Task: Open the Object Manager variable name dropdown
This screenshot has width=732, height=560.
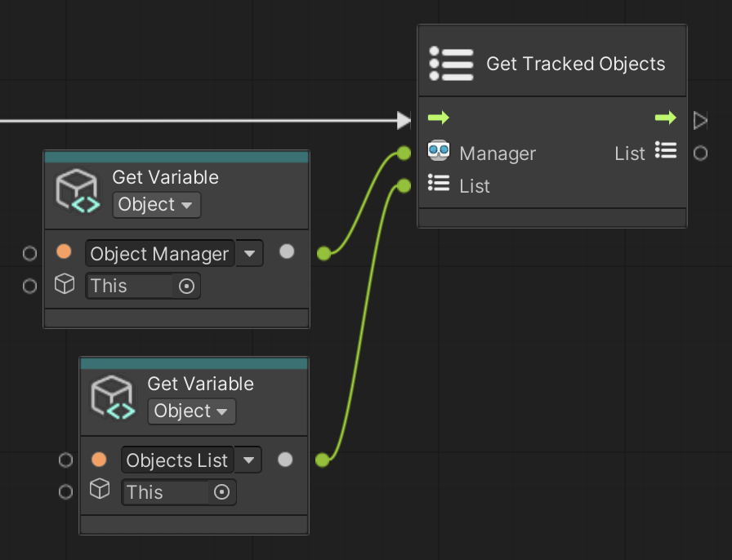Action: [250, 253]
